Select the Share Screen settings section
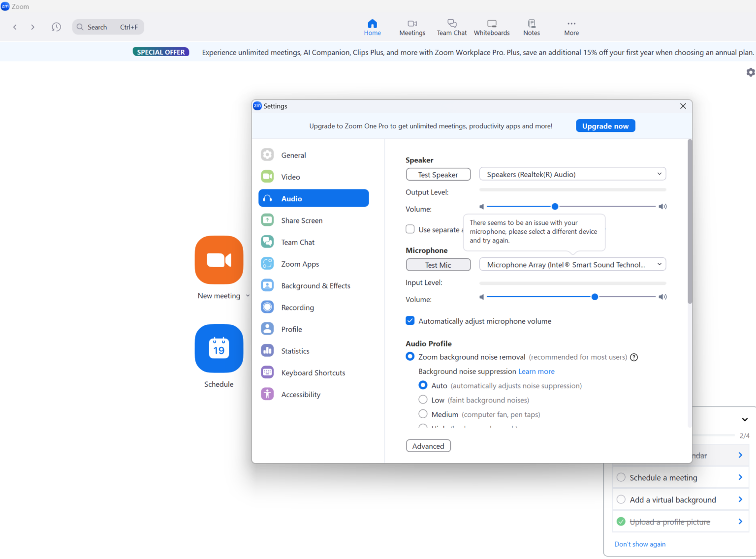This screenshot has width=756, height=559. pos(302,220)
